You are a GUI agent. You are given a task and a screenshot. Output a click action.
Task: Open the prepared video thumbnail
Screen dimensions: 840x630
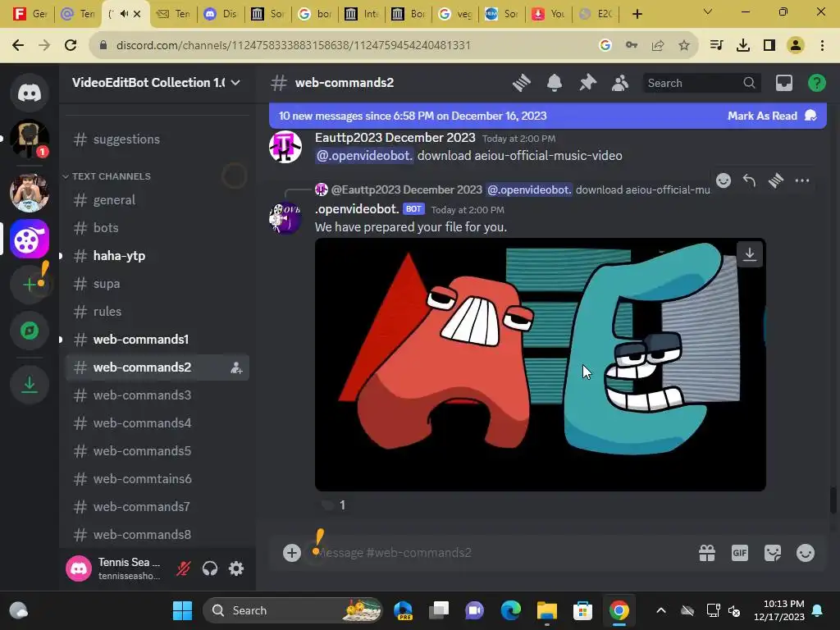pyautogui.click(x=540, y=364)
